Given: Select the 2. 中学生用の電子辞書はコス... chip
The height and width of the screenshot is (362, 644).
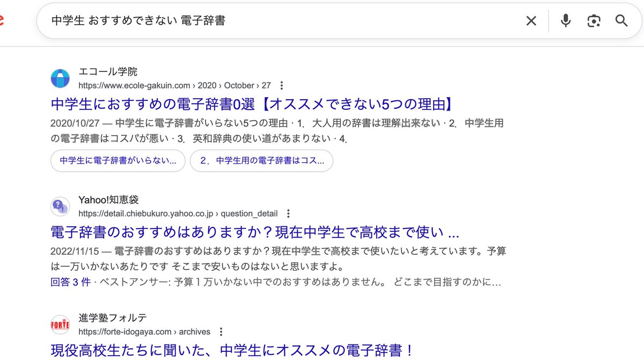Looking at the screenshot, I should point(261,160).
